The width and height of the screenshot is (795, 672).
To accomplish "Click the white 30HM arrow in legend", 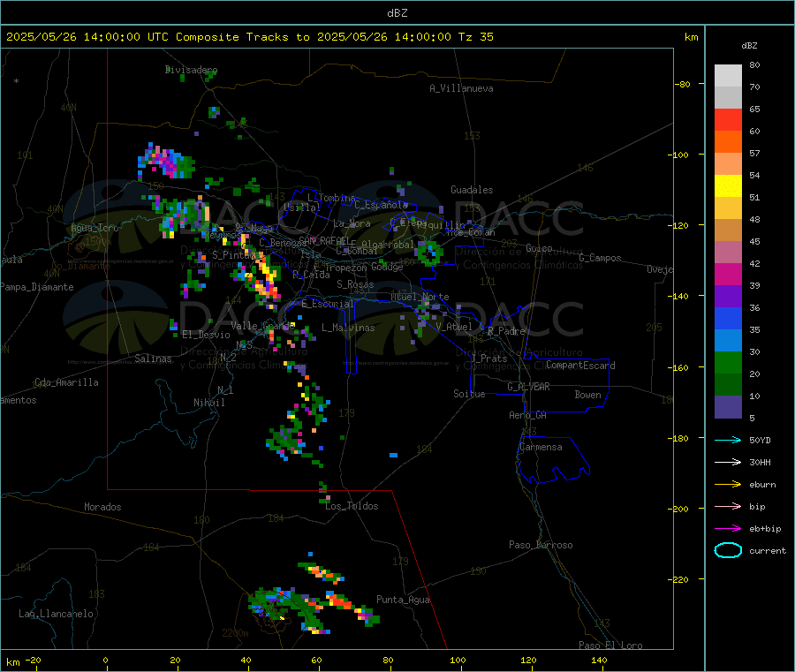I will pos(728,462).
